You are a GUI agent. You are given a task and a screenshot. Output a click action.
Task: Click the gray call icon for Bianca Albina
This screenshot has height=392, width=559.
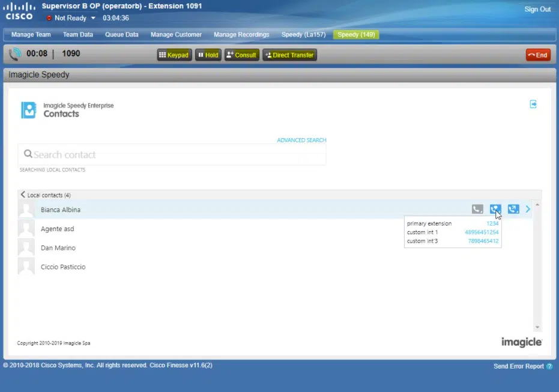(477, 210)
